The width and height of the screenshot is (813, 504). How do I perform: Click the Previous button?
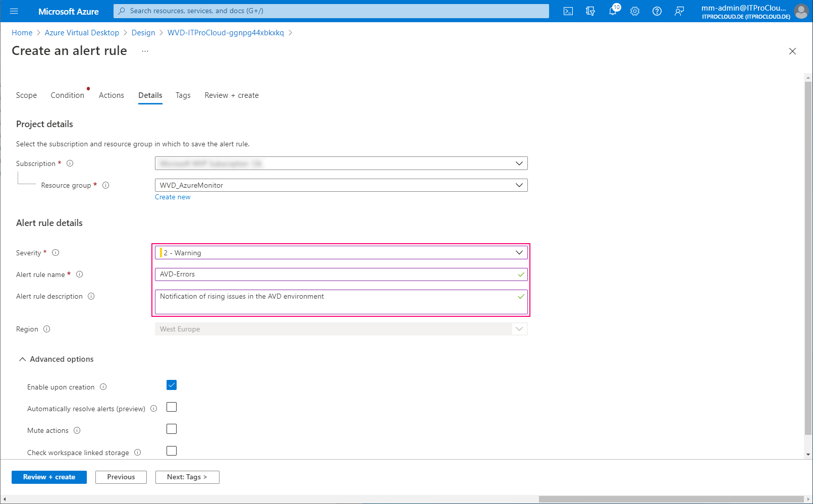[x=121, y=477]
